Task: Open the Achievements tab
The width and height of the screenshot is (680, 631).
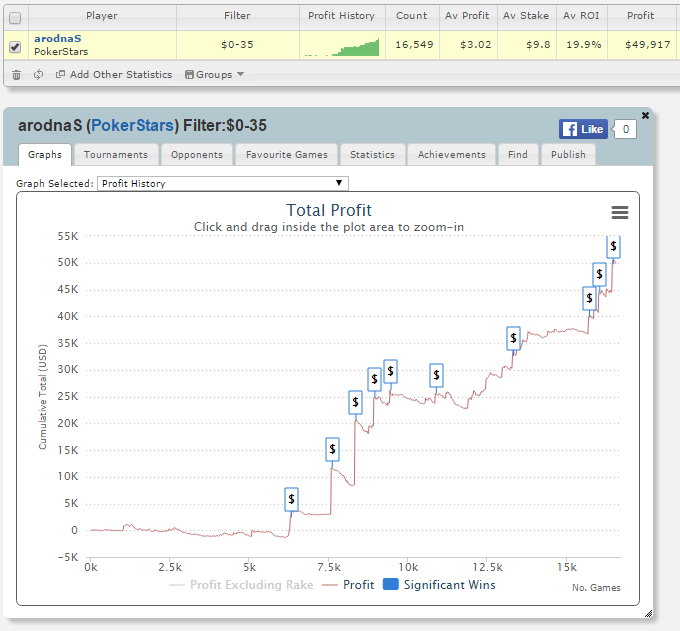Action: 451,155
